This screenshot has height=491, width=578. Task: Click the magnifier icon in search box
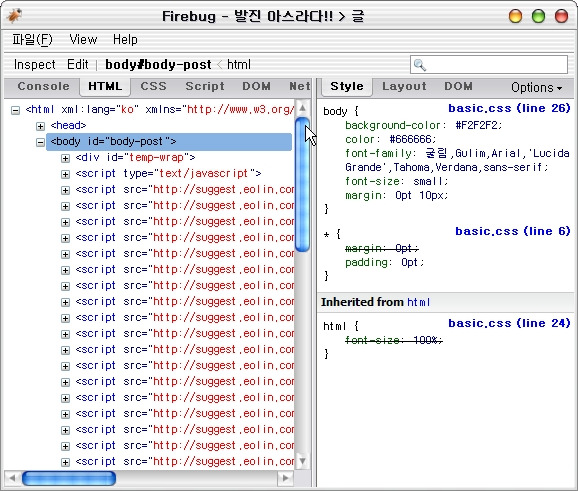point(419,65)
